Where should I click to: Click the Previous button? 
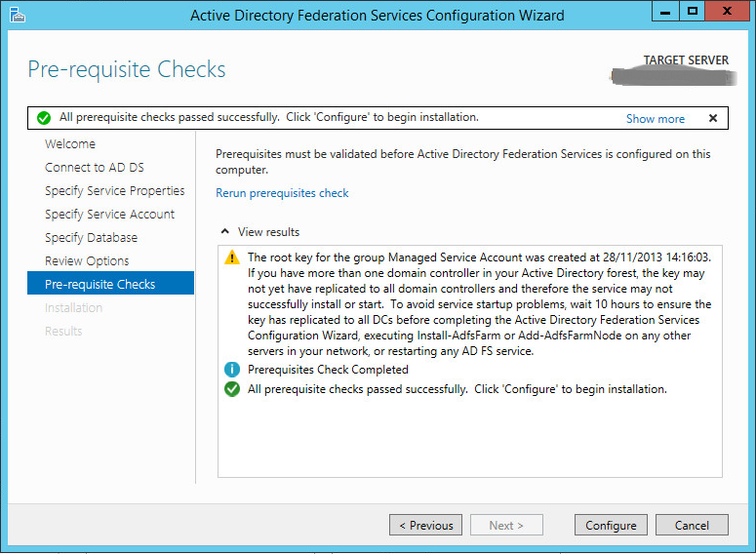(425, 525)
